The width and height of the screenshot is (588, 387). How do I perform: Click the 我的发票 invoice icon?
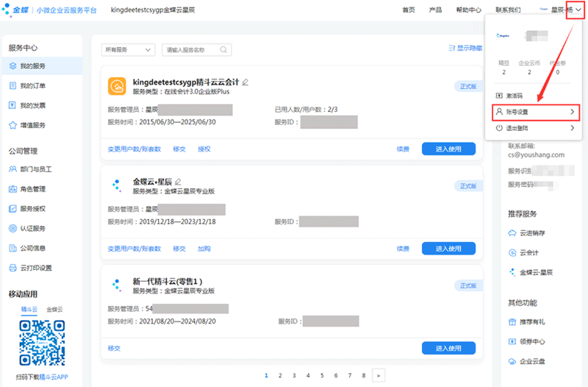[x=12, y=105]
